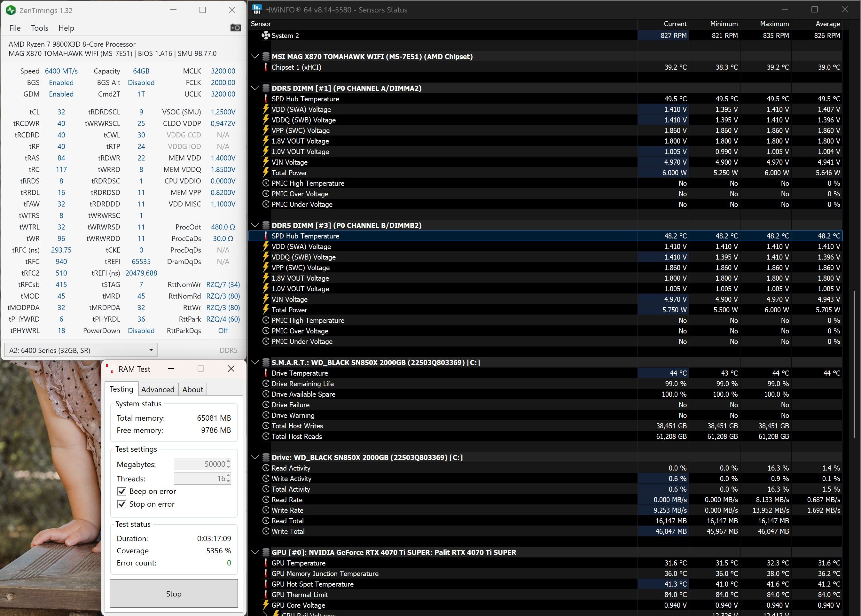Click the lightning icon next to VIN Voltage in DIMM [#1]

266,162
